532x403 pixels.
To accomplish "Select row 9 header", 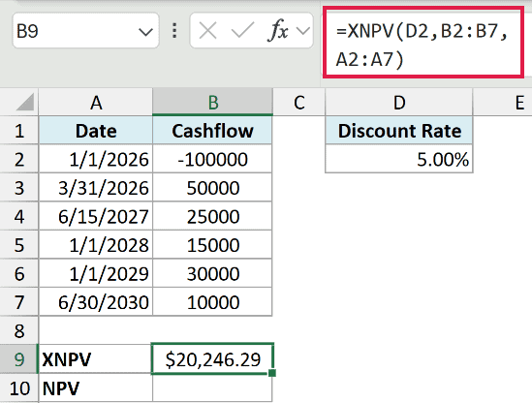I will [x=19, y=359].
